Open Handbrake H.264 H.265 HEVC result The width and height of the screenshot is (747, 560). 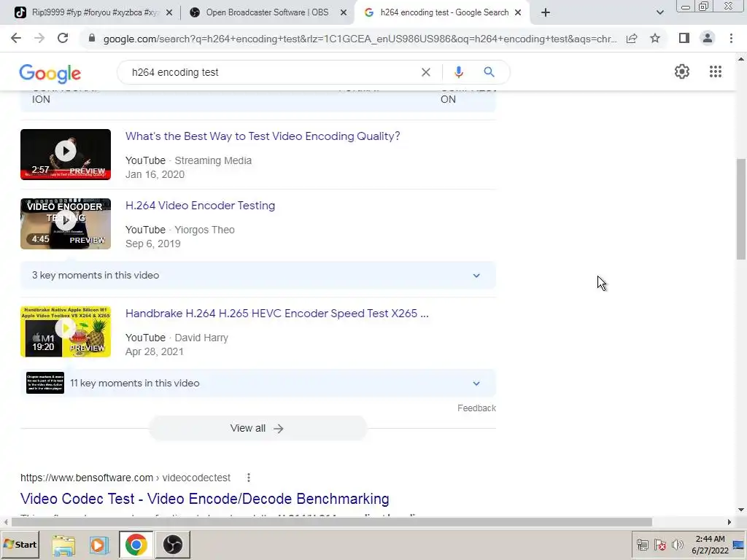point(276,314)
